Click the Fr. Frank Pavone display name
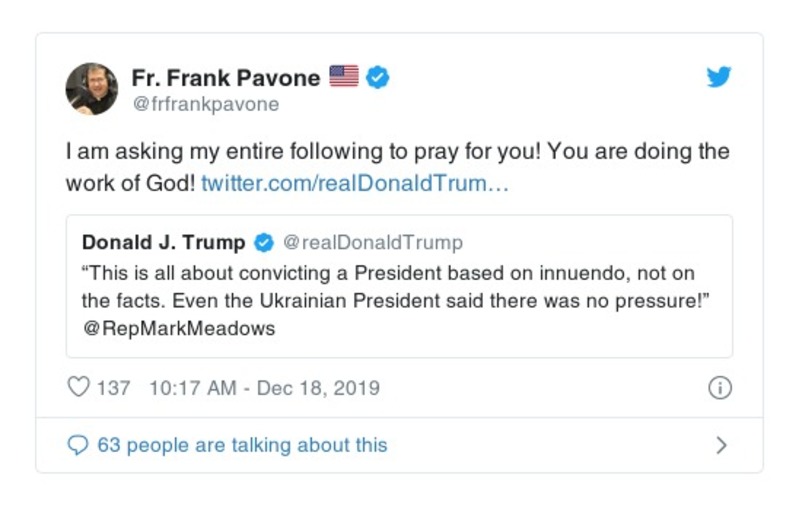Screen dimensions: 799x513 (226, 77)
